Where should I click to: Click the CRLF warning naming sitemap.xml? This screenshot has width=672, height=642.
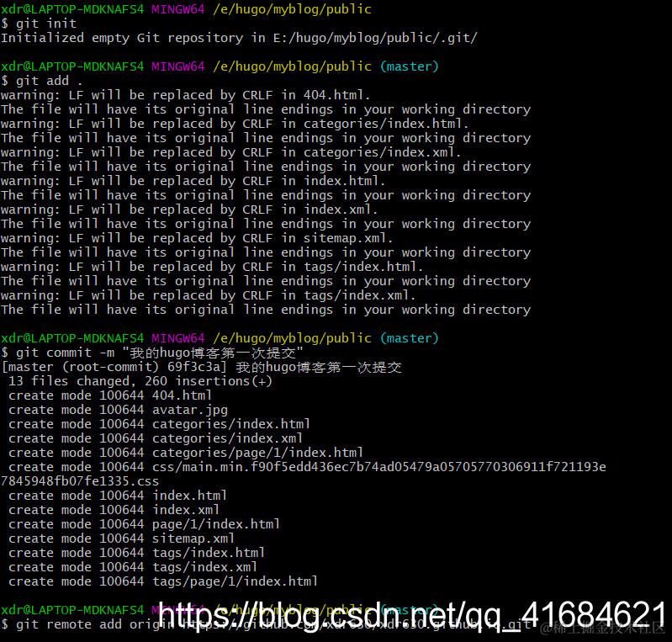(197, 238)
